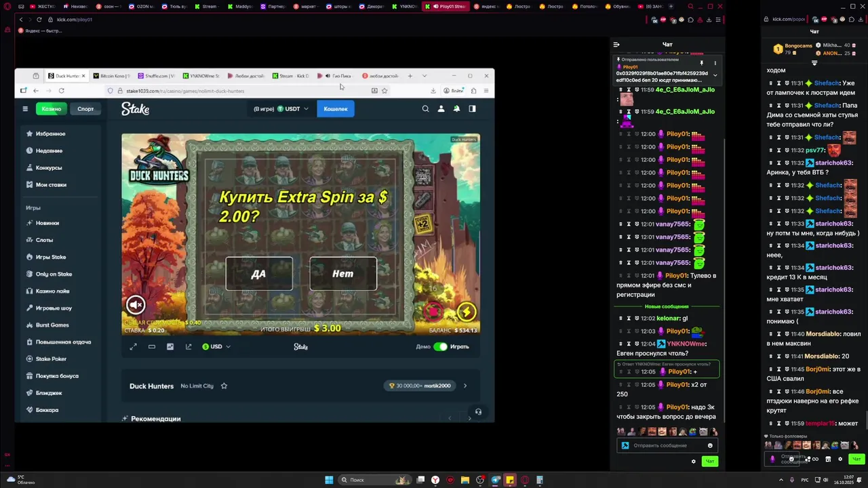The image size is (868, 488).
Task: Open Stake Poker in sidebar
Action: (51, 359)
